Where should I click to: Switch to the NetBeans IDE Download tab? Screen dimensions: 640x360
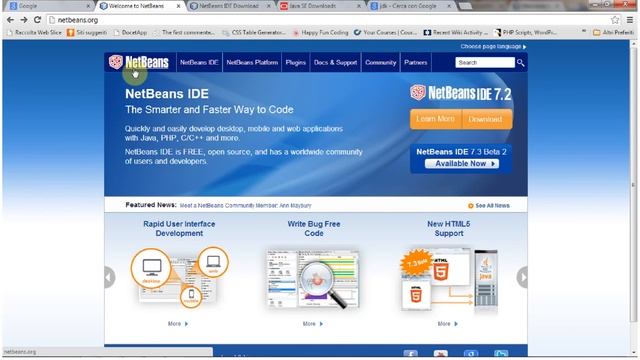230,6
